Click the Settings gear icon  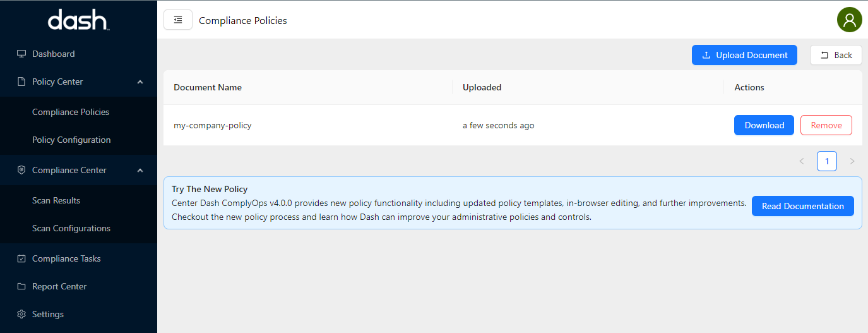(x=21, y=314)
